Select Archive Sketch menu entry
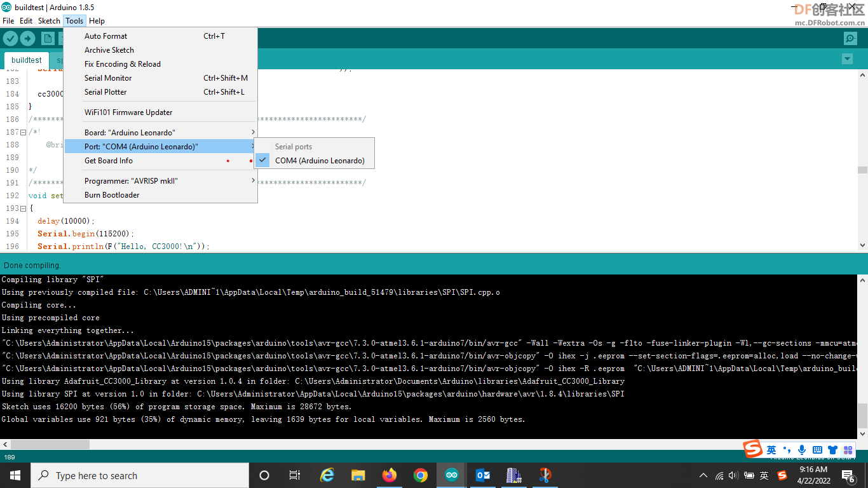Viewport: 868px width, 488px height. [x=161, y=50]
